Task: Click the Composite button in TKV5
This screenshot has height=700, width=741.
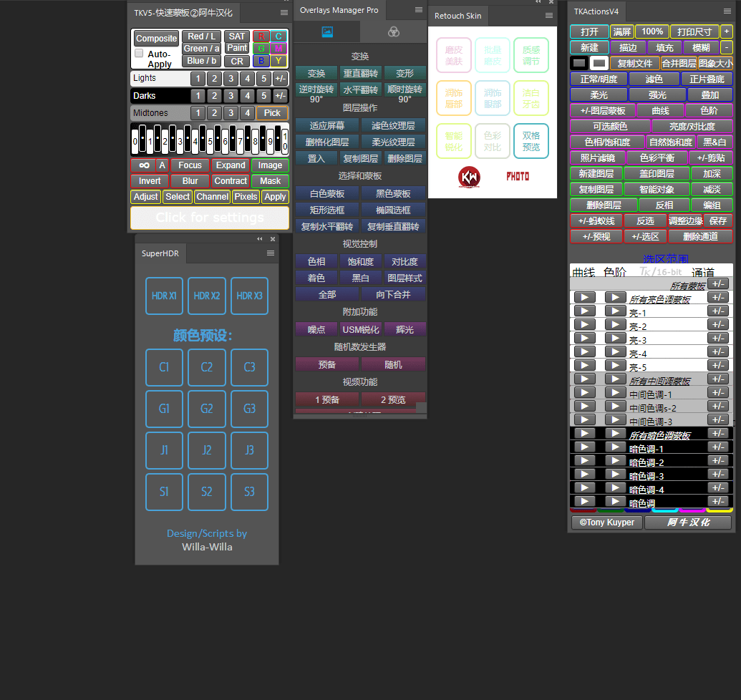Action: (x=156, y=39)
